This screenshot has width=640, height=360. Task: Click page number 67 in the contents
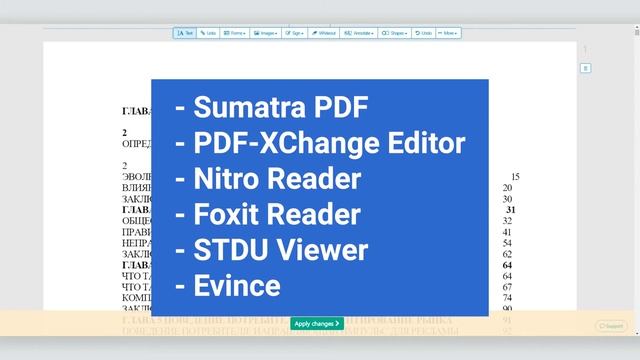[507, 287]
